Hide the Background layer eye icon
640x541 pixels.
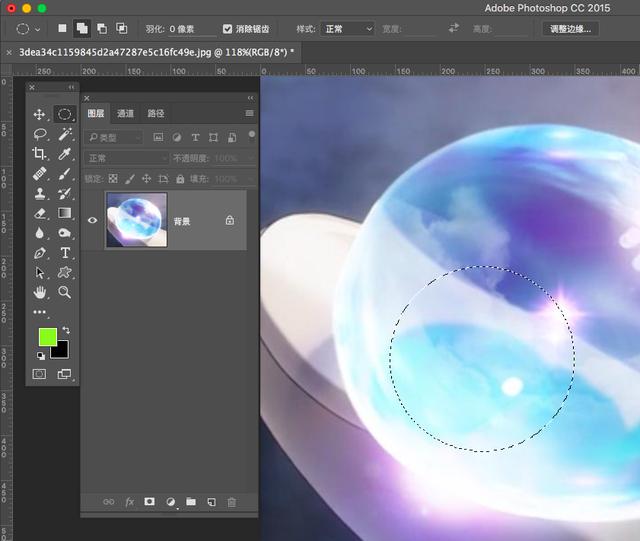pyautogui.click(x=93, y=220)
